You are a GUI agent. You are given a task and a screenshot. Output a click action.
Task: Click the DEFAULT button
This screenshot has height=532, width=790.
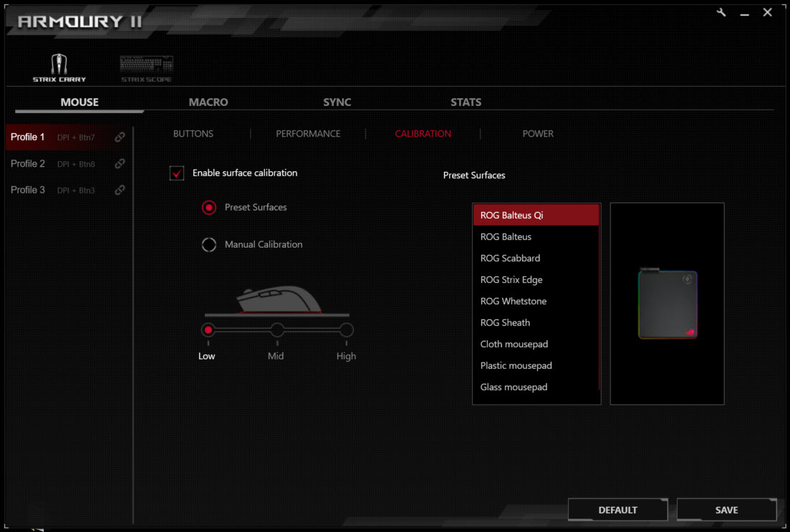(x=617, y=510)
